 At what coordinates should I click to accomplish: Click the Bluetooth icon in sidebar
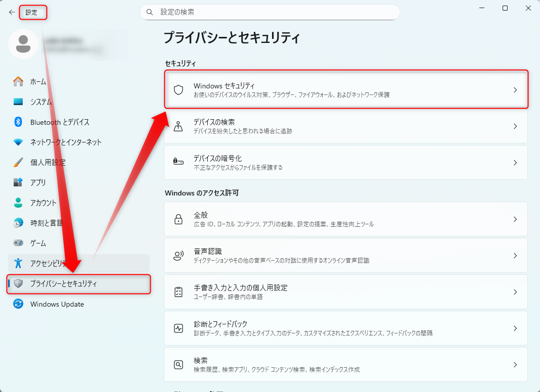[x=18, y=122]
